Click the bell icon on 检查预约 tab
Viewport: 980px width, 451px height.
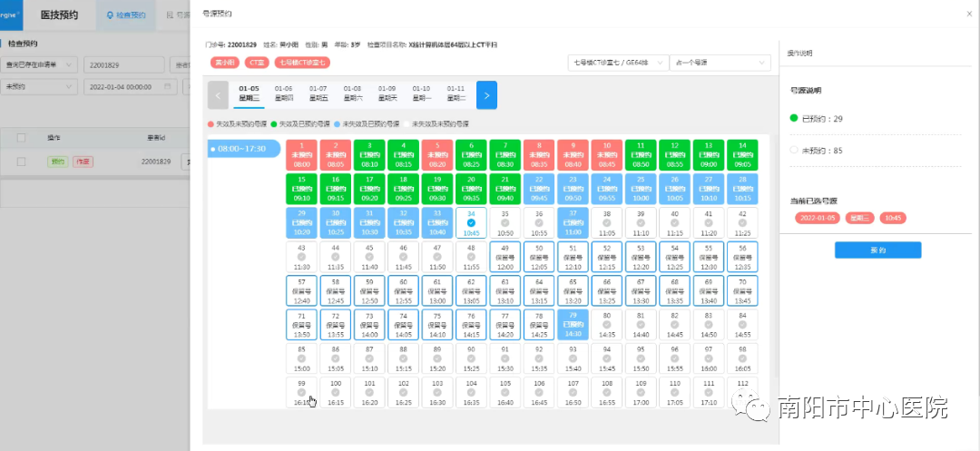[111, 15]
